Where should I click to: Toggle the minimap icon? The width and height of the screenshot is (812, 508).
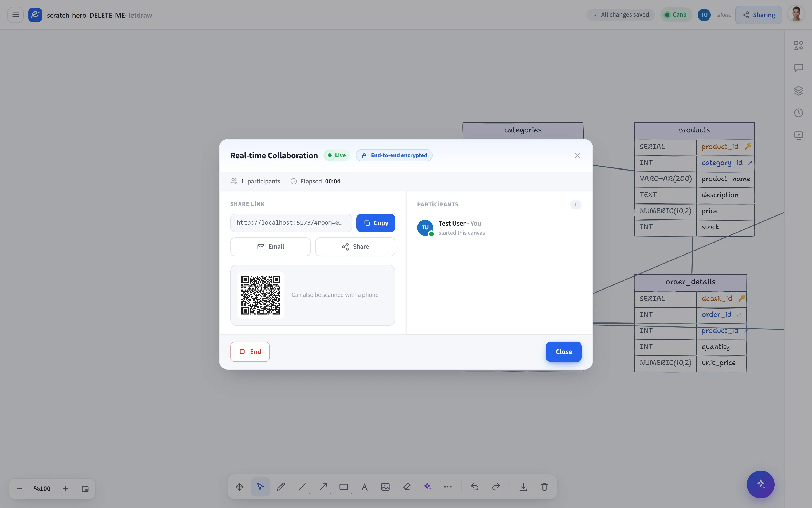85,489
